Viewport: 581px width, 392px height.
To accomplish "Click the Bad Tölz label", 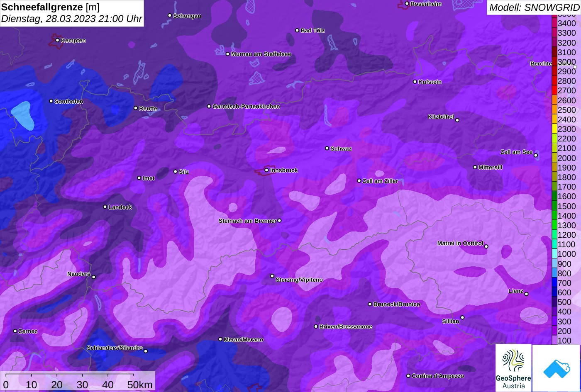I will pyautogui.click(x=312, y=30).
